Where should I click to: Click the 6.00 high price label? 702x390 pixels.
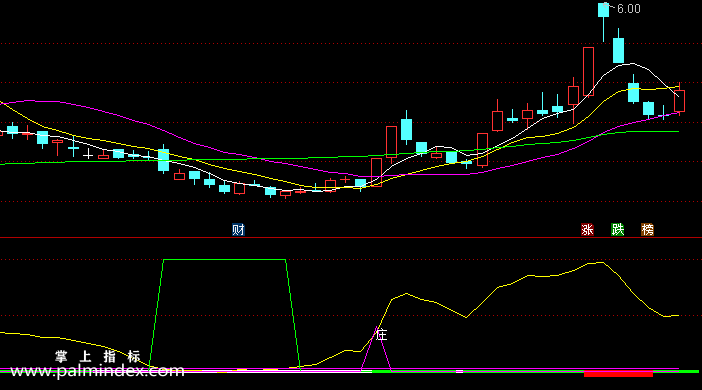629,9
